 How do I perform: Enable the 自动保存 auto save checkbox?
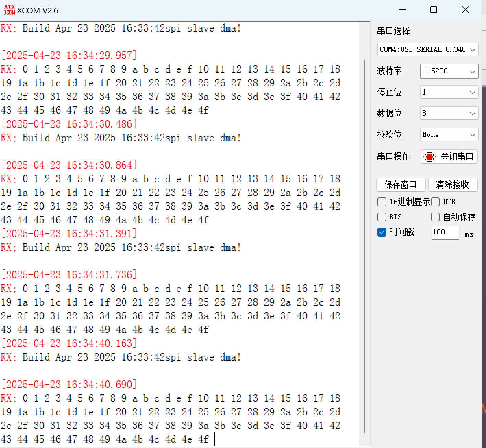click(435, 217)
